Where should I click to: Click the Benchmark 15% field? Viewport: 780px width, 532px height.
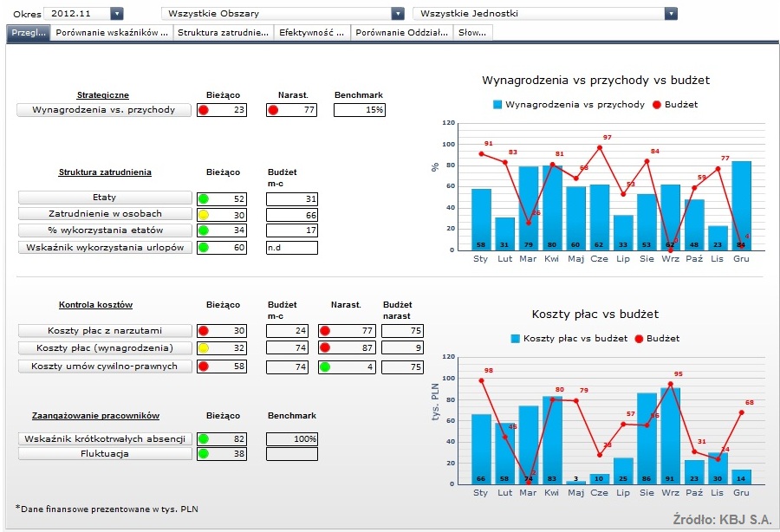(x=360, y=110)
